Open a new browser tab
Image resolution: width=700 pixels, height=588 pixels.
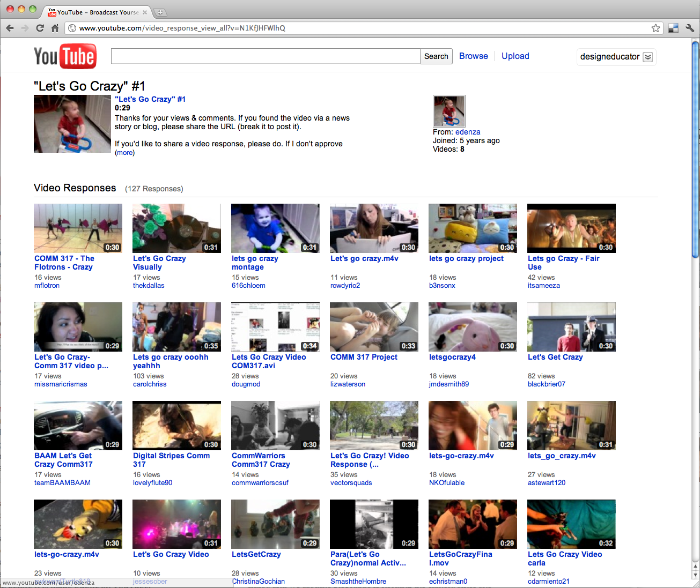click(x=160, y=12)
